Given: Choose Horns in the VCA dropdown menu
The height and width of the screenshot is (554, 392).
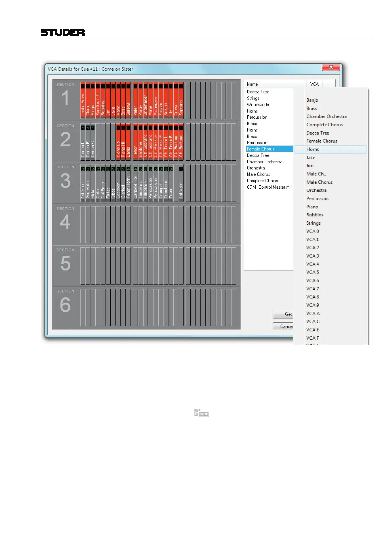Looking at the screenshot, I should click(330, 149).
